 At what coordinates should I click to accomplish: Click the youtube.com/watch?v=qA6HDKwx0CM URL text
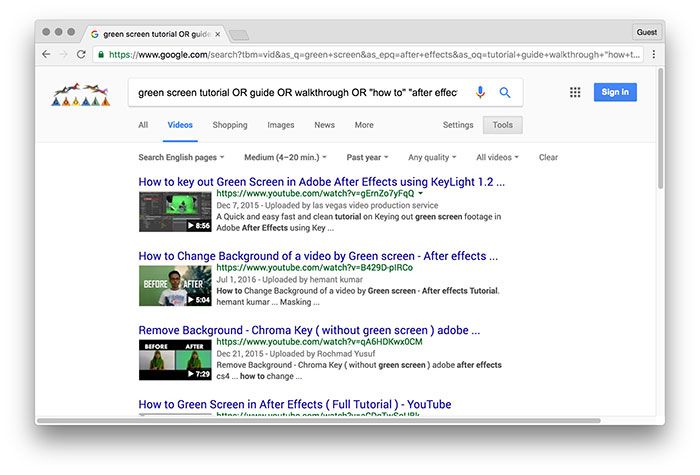pyautogui.click(x=319, y=342)
